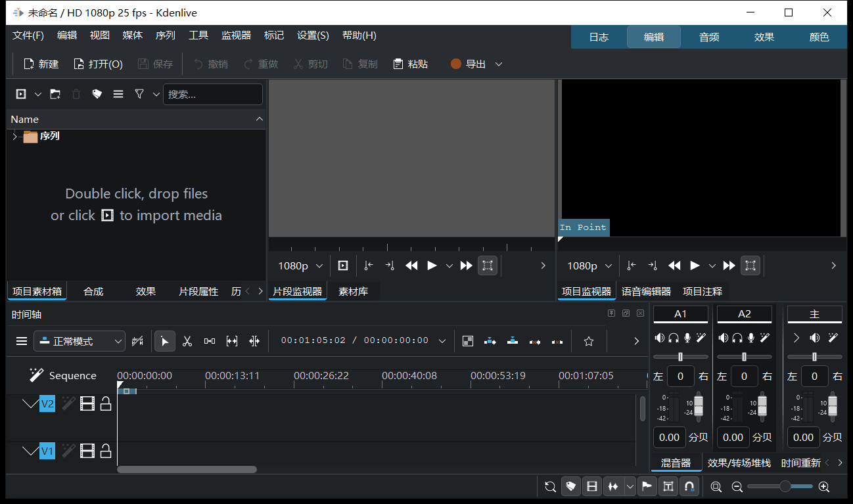Rewind playback in the project monitor
The width and height of the screenshot is (853, 504).
click(x=674, y=265)
